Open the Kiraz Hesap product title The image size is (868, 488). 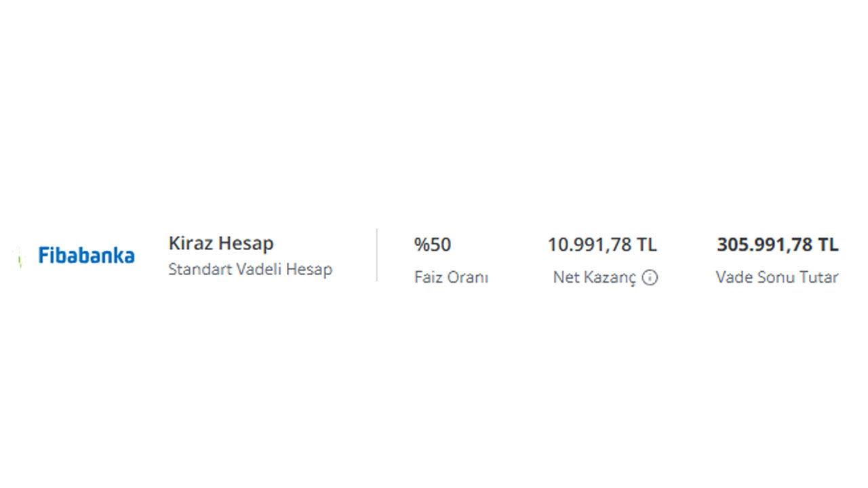point(221,243)
